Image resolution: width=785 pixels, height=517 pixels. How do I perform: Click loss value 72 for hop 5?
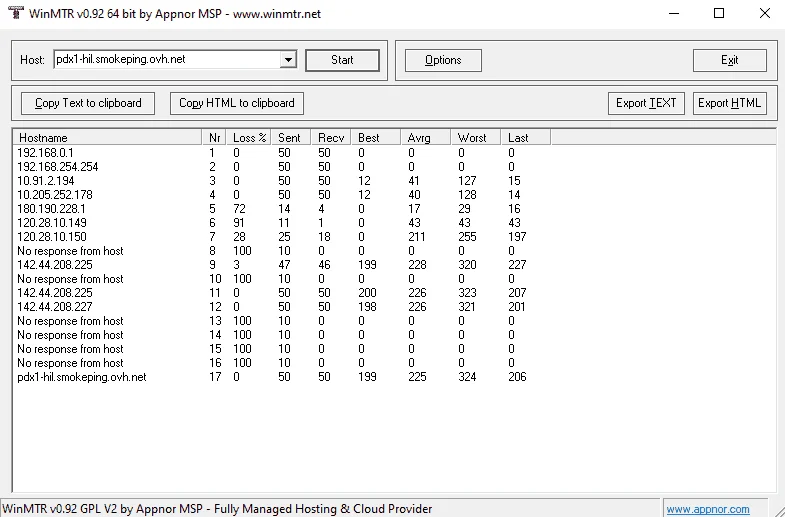click(239, 209)
